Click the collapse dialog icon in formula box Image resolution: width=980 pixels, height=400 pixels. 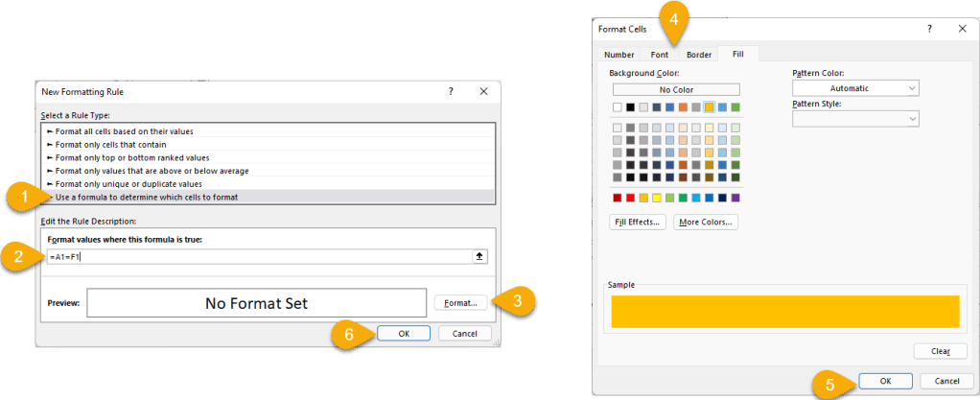click(x=480, y=257)
